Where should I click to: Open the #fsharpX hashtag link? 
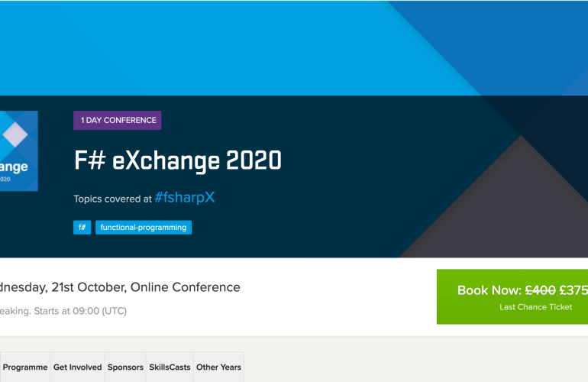pyautogui.click(x=184, y=198)
